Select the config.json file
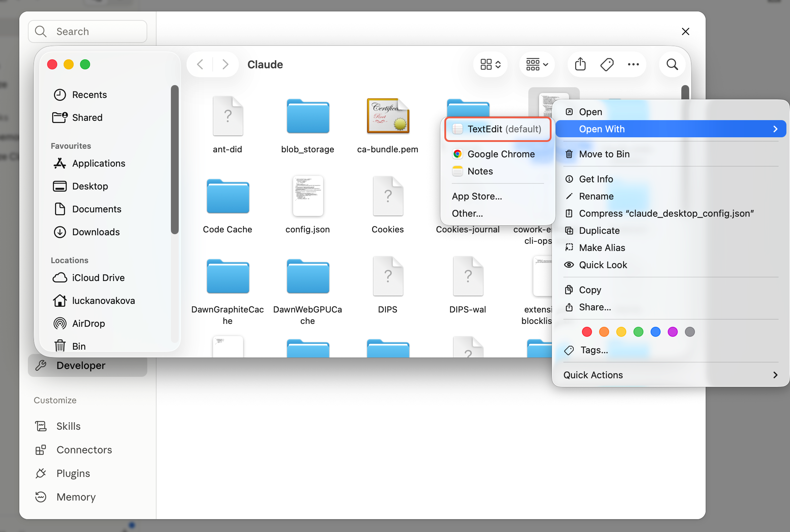The width and height of the screenshot is (790, 532). [x=308, y=196]
